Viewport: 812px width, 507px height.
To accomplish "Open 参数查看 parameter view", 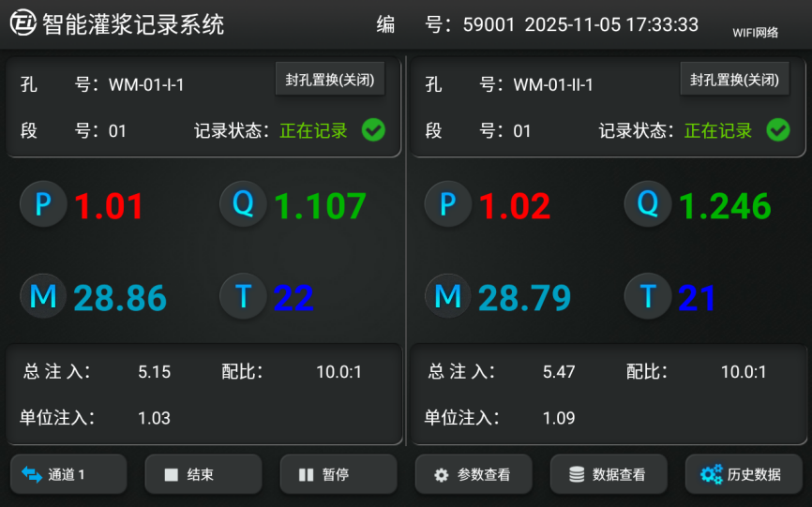I will [474, 474].
